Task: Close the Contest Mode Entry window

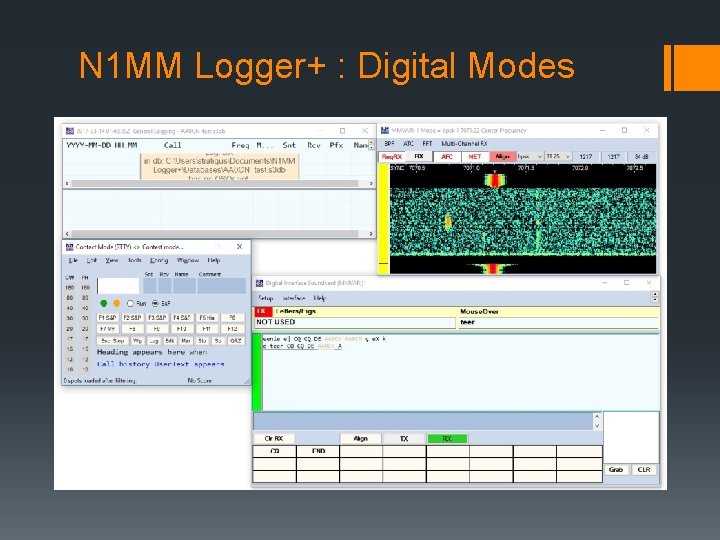Action: (239, 247)
